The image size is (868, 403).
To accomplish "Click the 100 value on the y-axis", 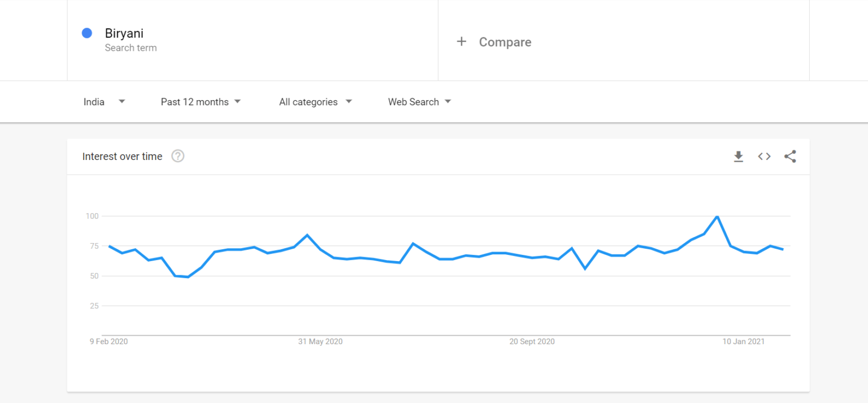I will click(x=92, y=216).
